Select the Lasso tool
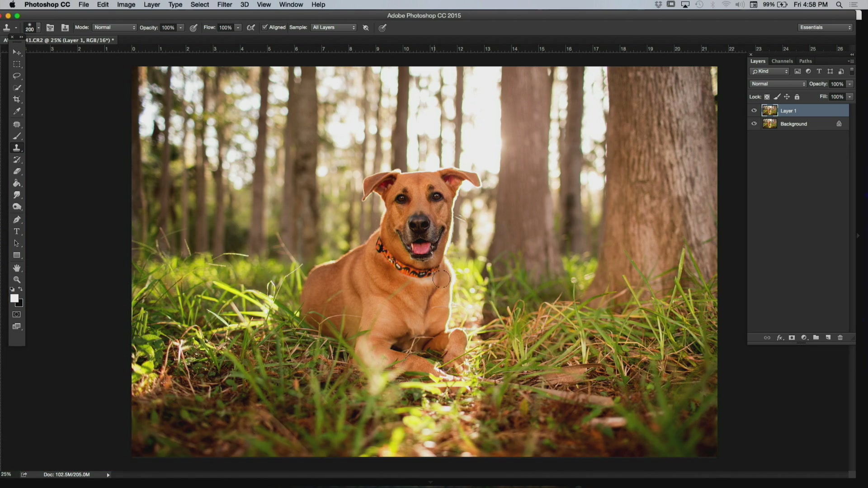The image size is (868, 488). point(17,76)
